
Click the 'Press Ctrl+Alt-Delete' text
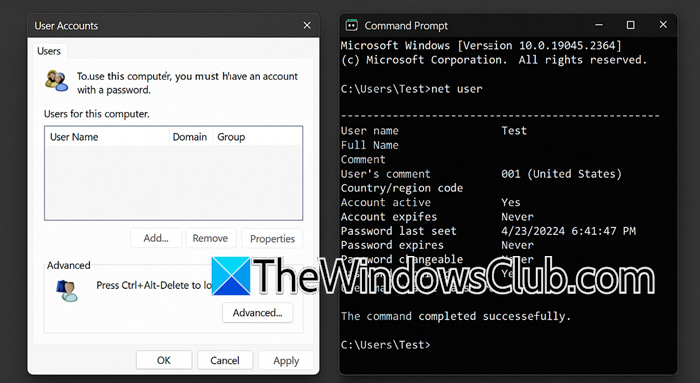154,285
